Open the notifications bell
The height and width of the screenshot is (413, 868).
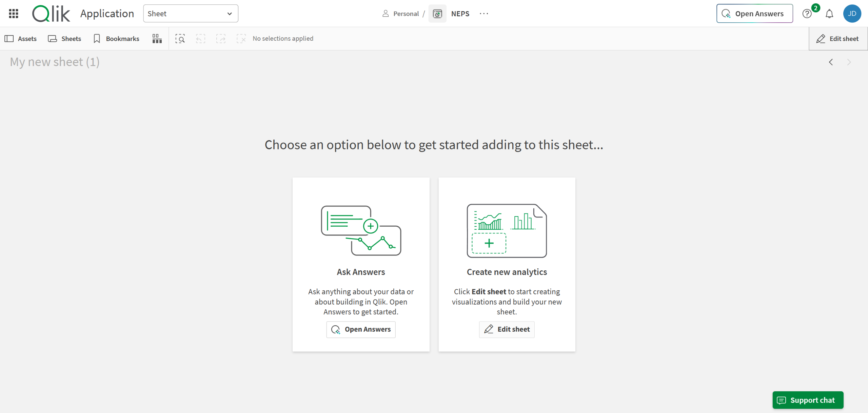(829, 14)
